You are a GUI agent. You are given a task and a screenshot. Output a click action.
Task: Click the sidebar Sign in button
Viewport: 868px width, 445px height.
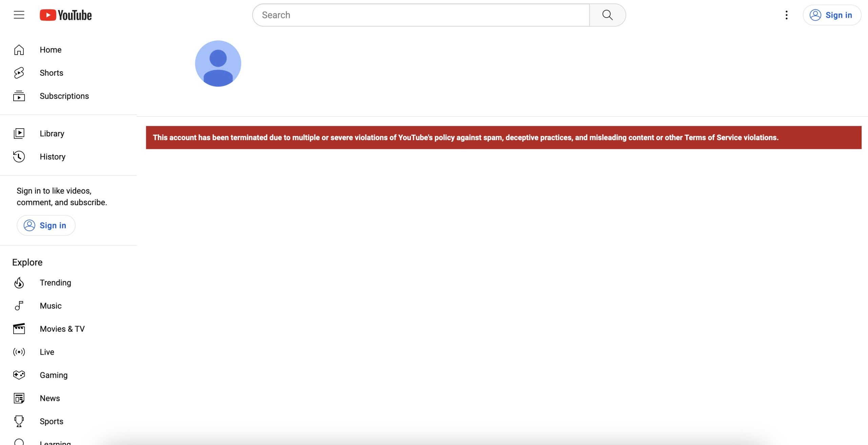click(x=46, y=225)
